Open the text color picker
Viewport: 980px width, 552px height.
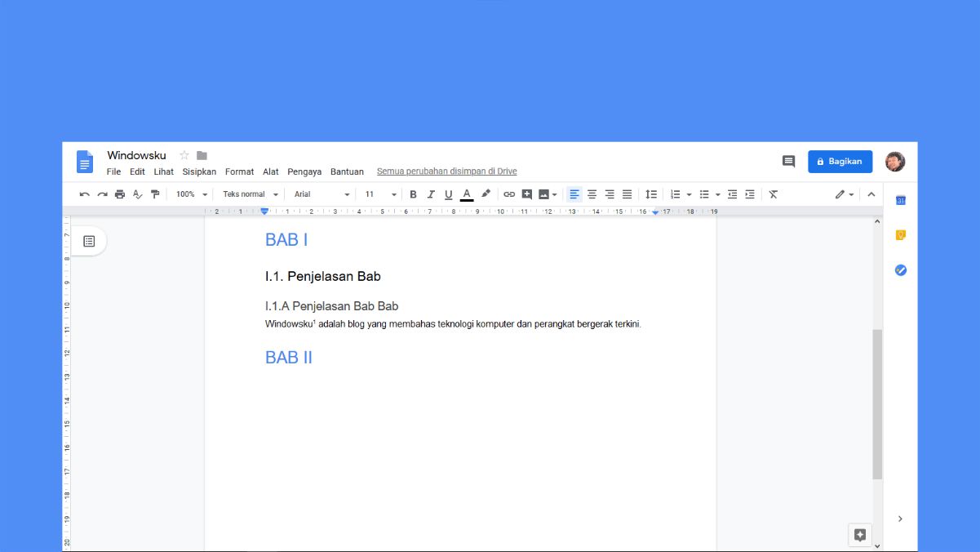pyautogui.click(x=466, y=194)
